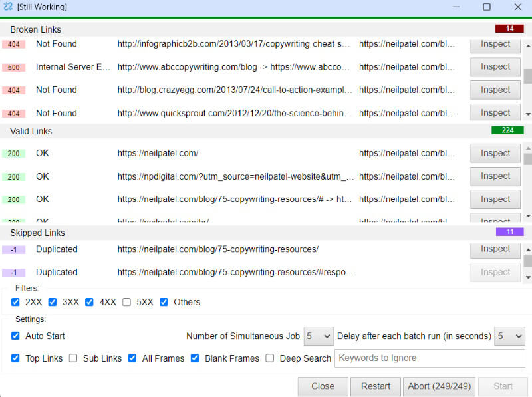532x397 pixels.
Task: Inspect the 75-copywriting-resources/# valid link
Action: click(495, 199)
